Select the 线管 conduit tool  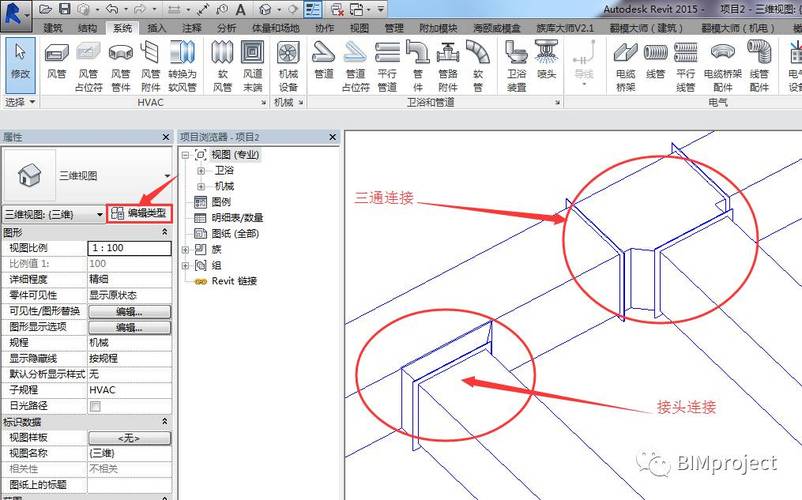(655, 61)
